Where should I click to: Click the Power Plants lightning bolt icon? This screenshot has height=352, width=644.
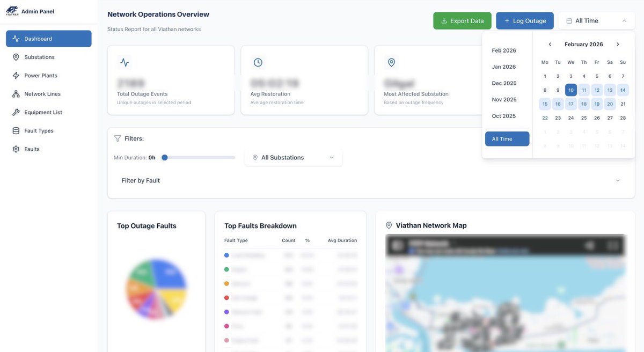pyautogui.click(x=16, y=76)
